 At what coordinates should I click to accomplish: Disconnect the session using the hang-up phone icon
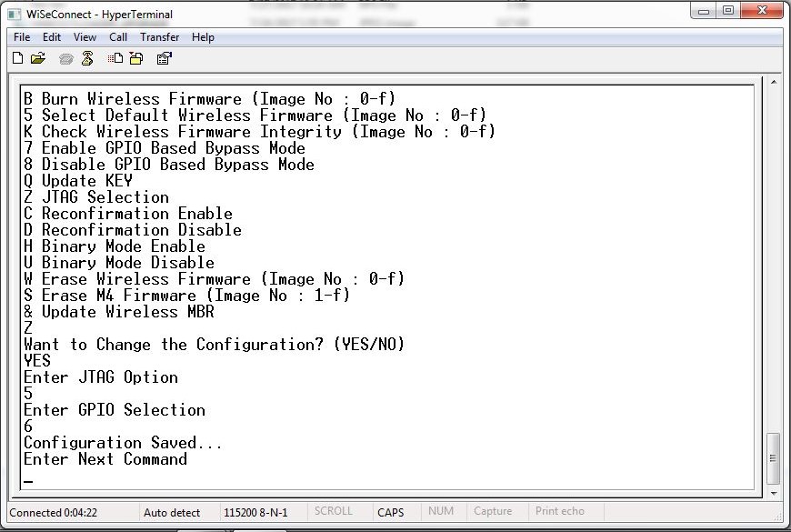pos(87,57)
